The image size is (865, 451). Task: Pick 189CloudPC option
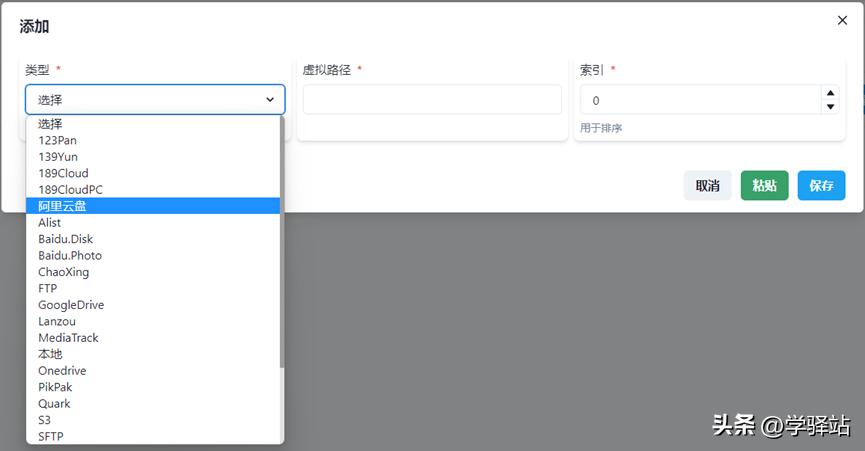point(153,190)
